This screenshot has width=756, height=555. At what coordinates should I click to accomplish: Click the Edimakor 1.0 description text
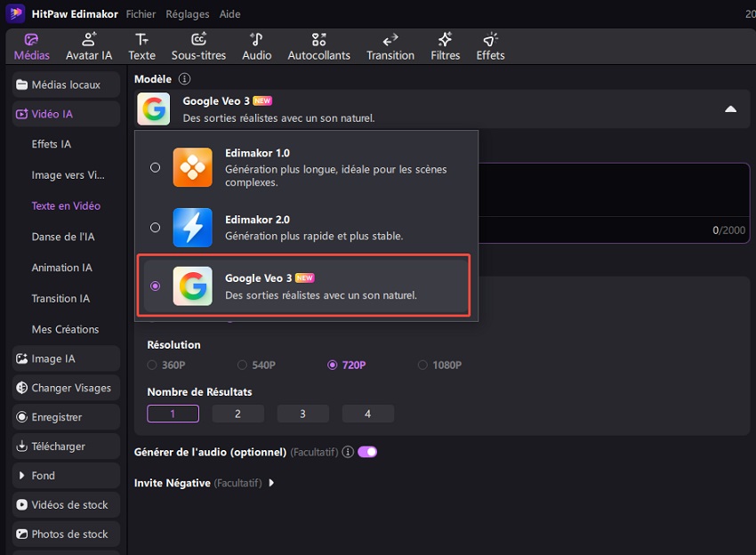[x=335, y=176]
